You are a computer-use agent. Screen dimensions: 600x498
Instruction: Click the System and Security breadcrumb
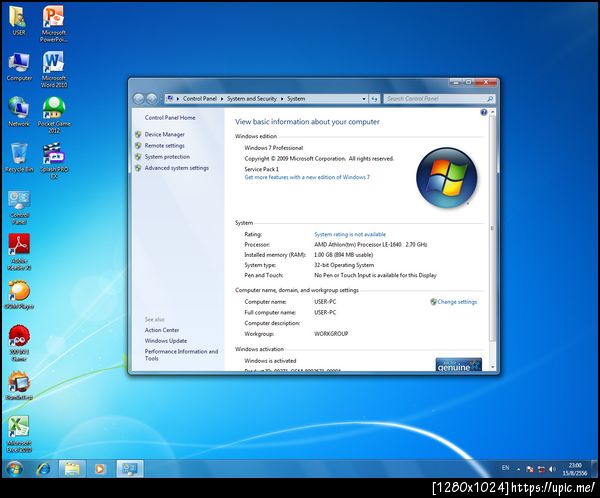251,98
